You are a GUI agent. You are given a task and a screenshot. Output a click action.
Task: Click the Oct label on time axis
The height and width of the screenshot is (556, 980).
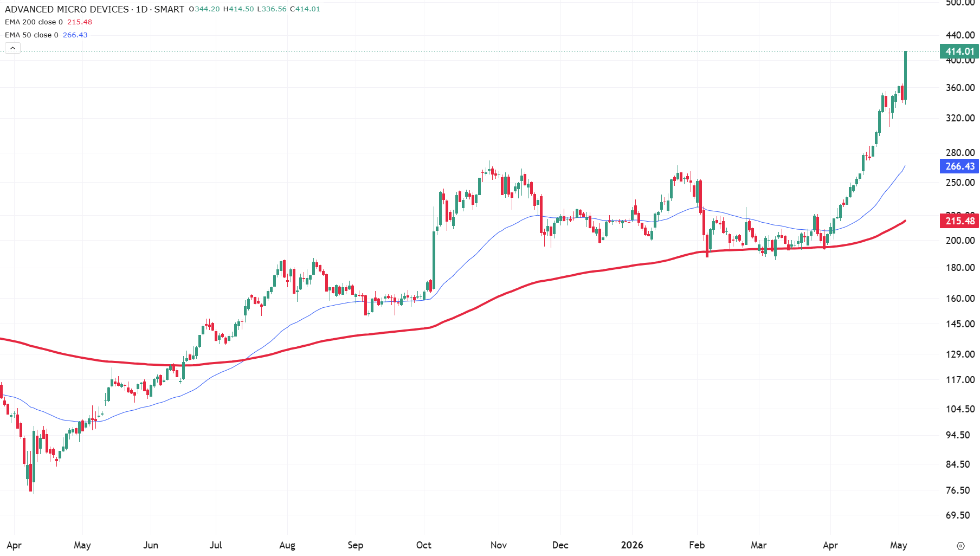point(424,545)
